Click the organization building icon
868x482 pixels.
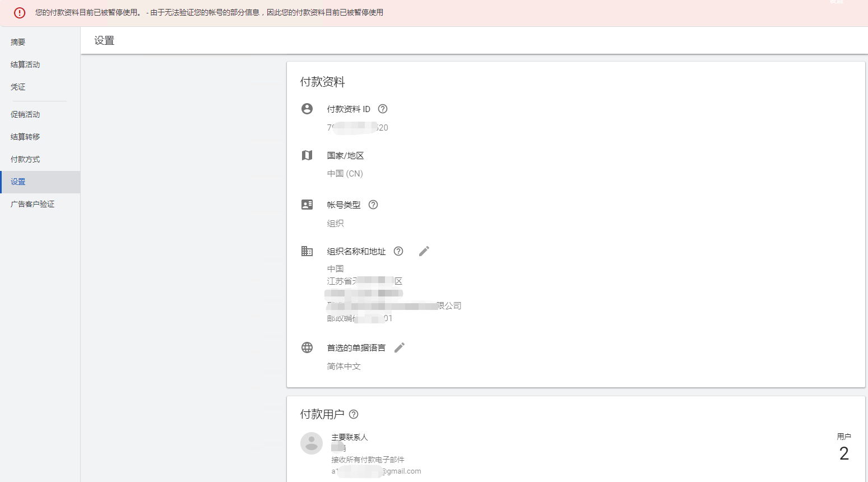click(307, 251)
